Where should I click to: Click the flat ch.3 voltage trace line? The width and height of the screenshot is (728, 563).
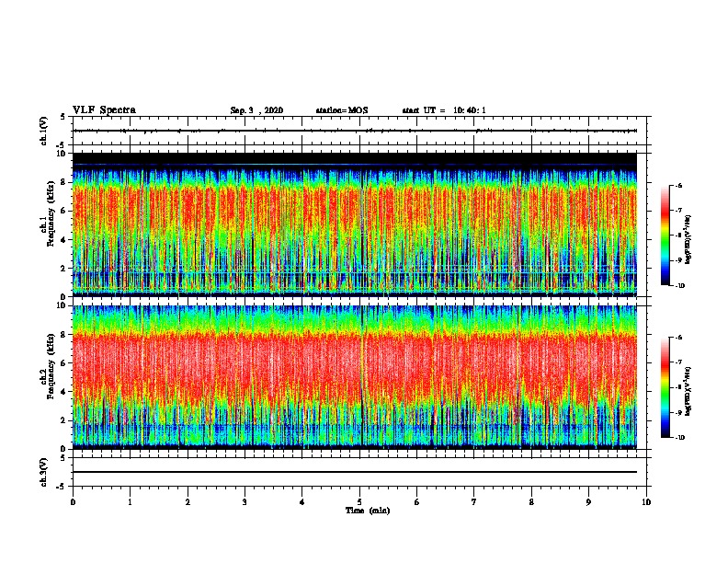(x=355, y=472)
